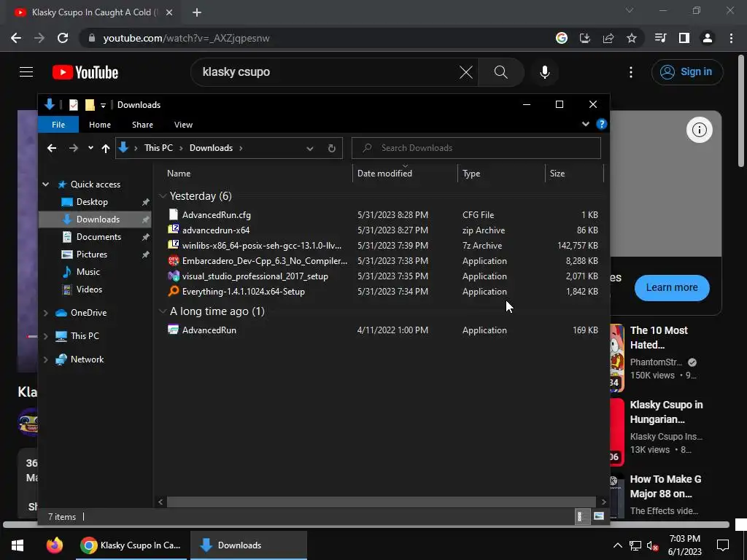Sort files by Date modified column

(405, 174)
